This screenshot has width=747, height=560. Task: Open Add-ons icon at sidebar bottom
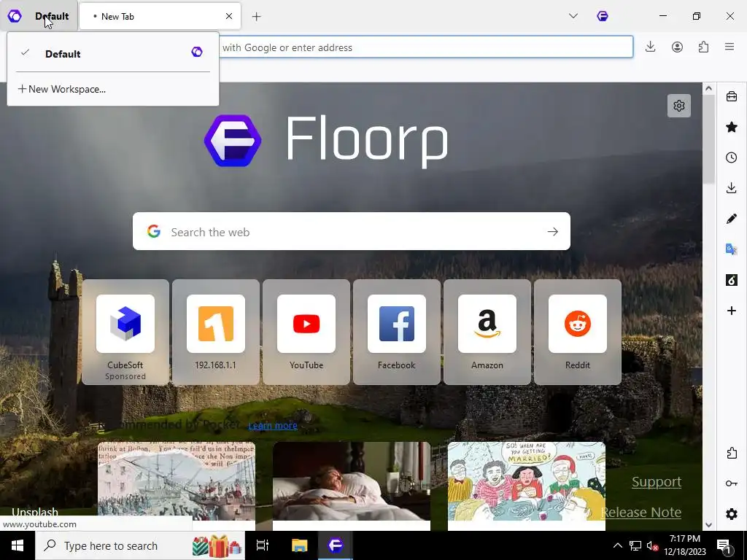coord(732,453)
